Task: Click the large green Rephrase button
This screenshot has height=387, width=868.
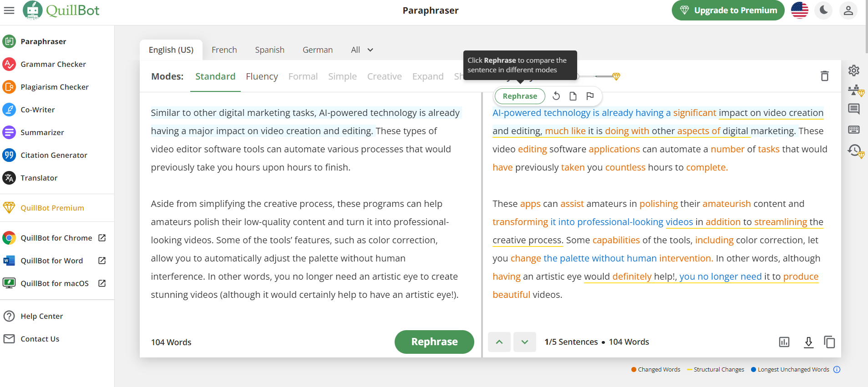Action: (x=434, y=342)
